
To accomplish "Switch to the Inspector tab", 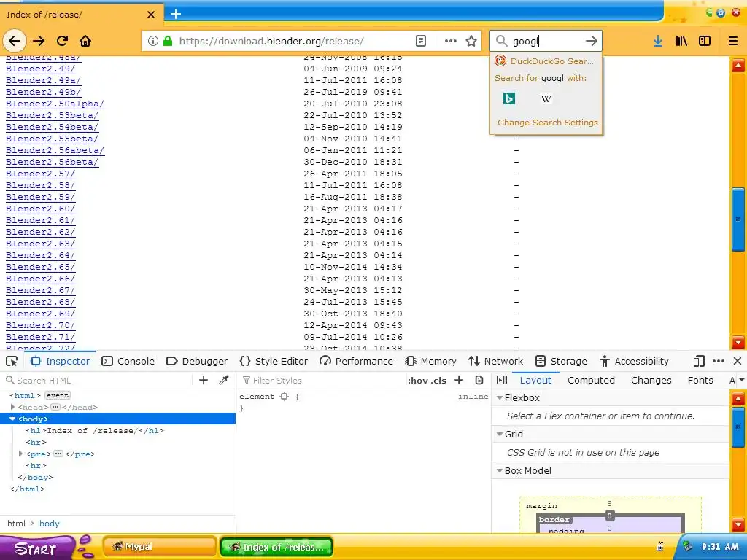I will (61, 362).
